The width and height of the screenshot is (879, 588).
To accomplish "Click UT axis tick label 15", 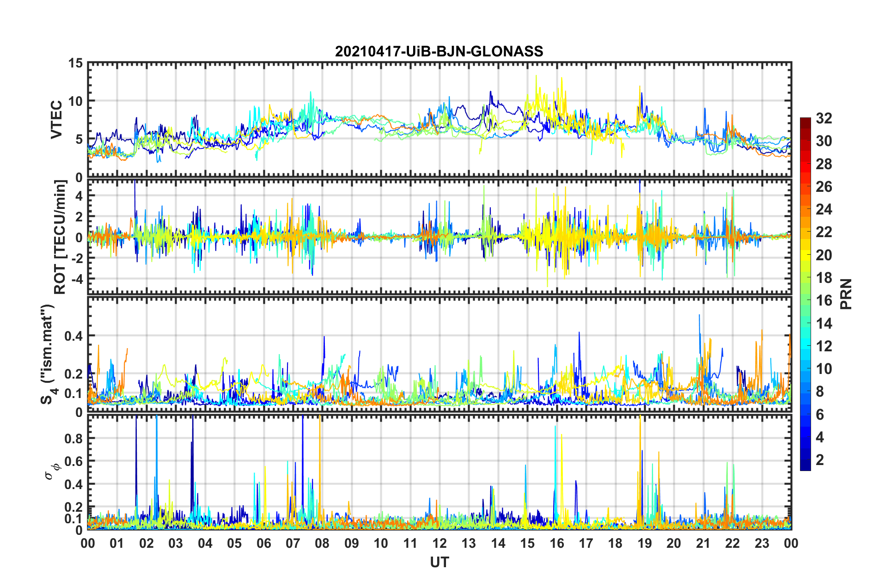I will tap(527, 543).
